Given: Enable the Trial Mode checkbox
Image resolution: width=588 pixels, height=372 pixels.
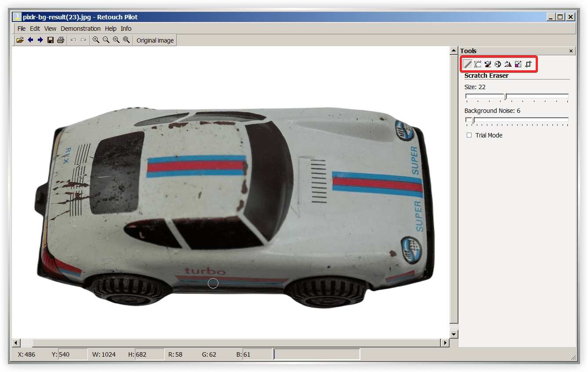Looking at the screenshot, I should click(469, 135).
